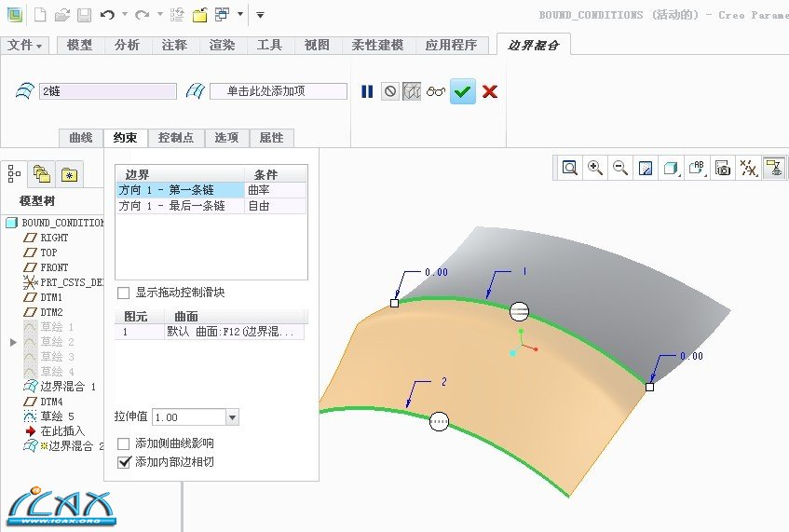Screen dimensions: 789x532
Task: Click the Windows switcher icon
Action: tap(222, 14)
